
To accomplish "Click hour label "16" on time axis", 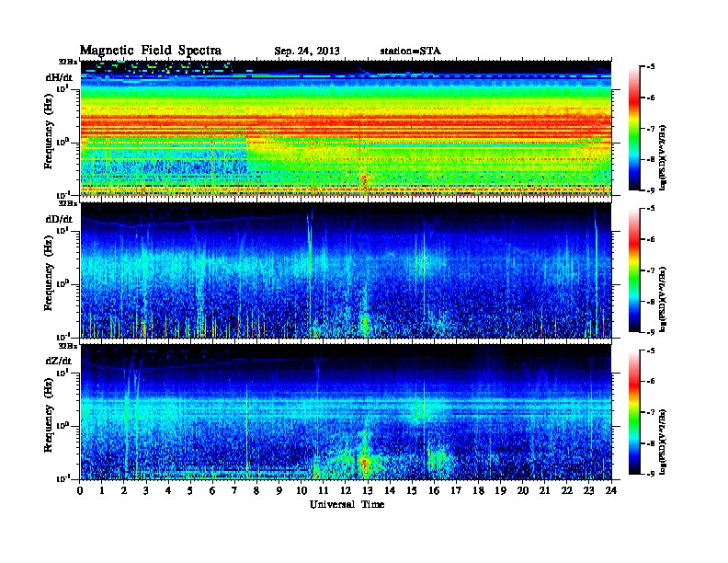I will pyautogui.click(x=434, y=490).
